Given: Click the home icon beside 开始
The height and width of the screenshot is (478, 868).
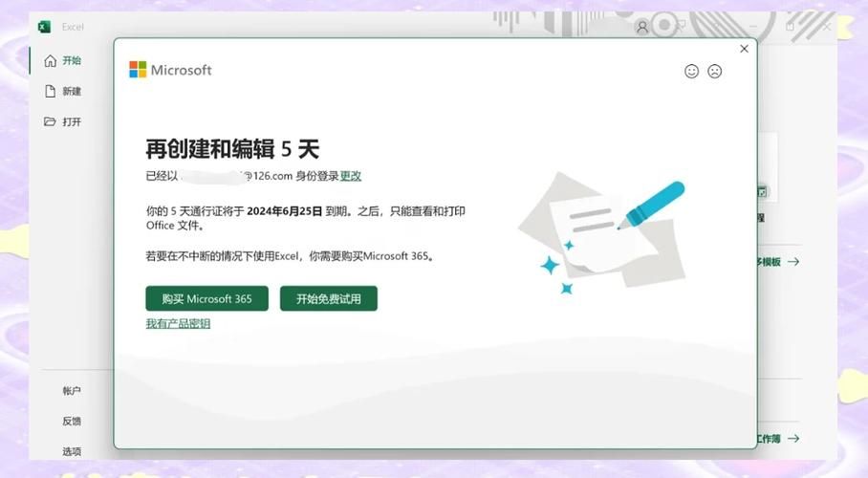Looking at the screenshot, I should (51, 60).
